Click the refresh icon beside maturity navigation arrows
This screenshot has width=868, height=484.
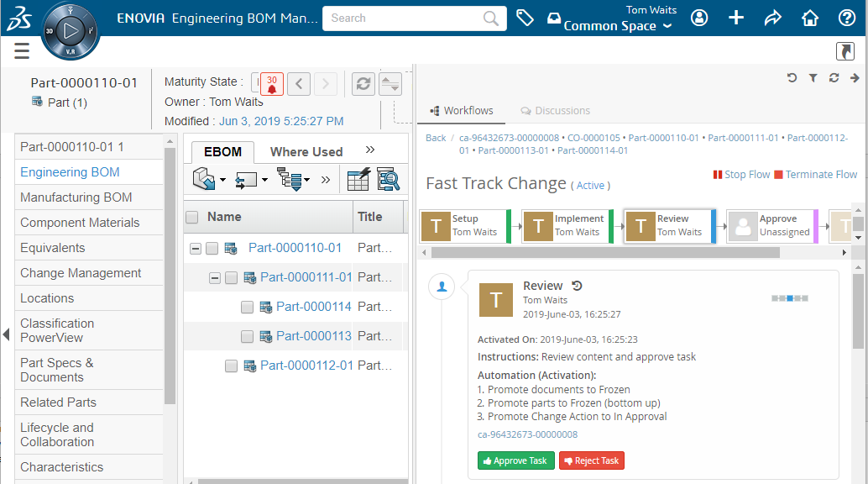coord(363,84)
